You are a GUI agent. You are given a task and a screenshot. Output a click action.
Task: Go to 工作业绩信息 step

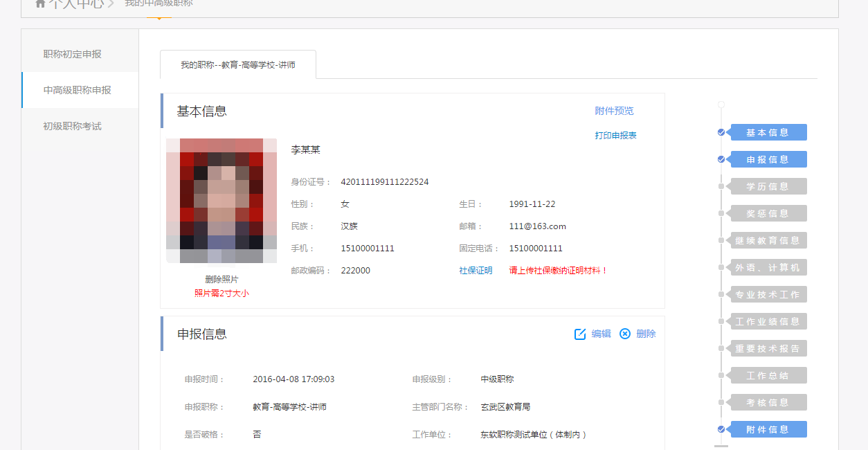[768, 321]
